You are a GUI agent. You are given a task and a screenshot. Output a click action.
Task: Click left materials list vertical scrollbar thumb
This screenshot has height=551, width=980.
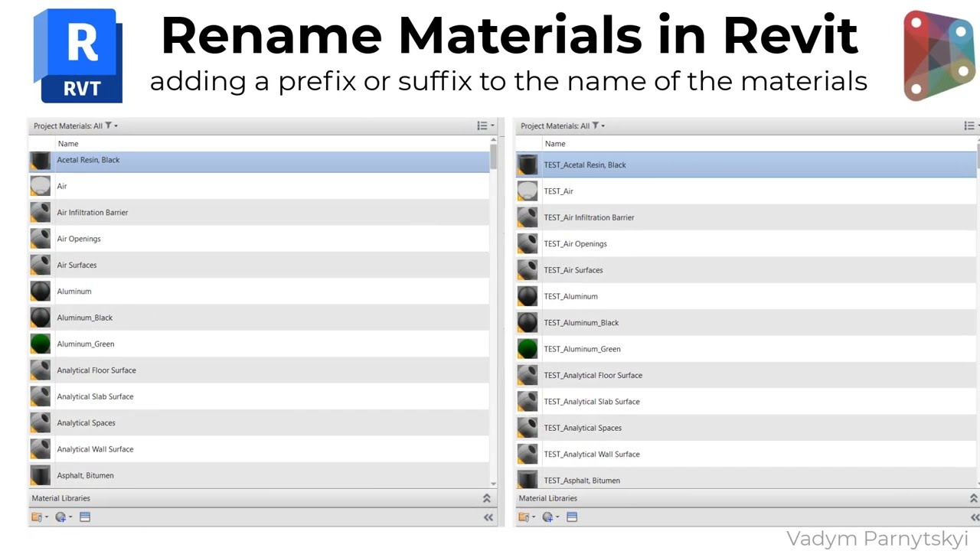(x=494, y=158)
